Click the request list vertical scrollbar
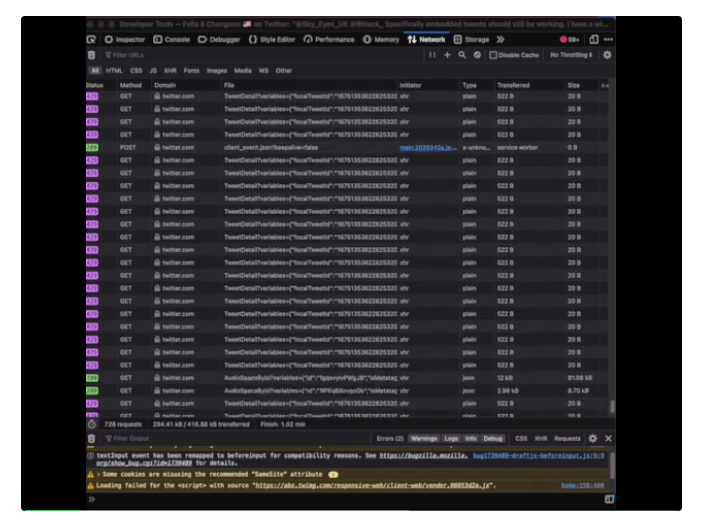 tap(612, 408)
